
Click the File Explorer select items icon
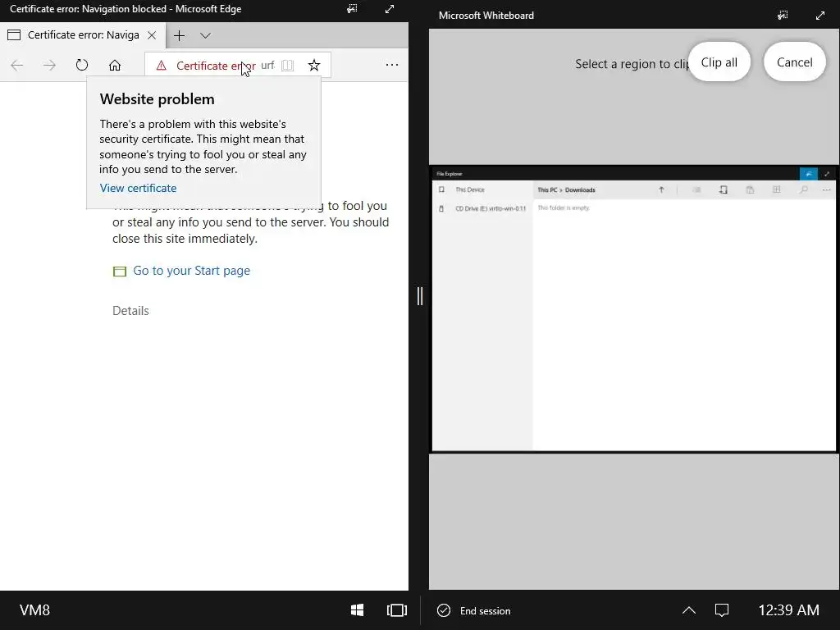tap(696, 189)
